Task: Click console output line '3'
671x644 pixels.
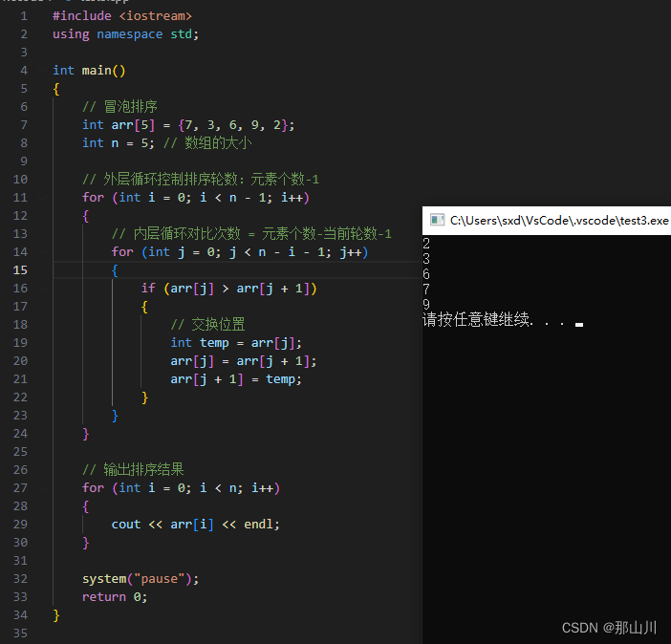Action: 426,259
